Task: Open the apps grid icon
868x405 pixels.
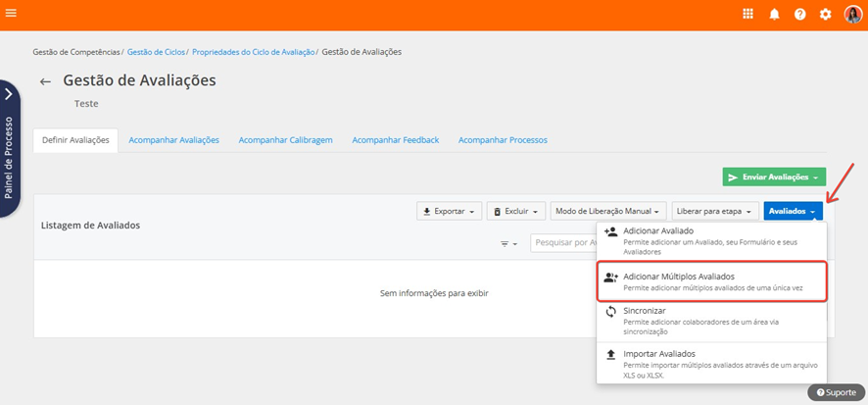Action: [x=748, y=14]
